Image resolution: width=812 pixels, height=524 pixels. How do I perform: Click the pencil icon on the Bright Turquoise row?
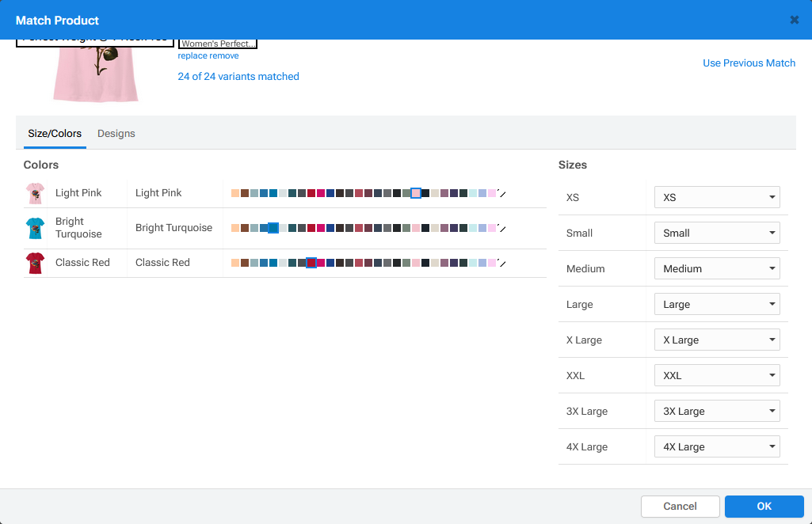pos(503,228)
